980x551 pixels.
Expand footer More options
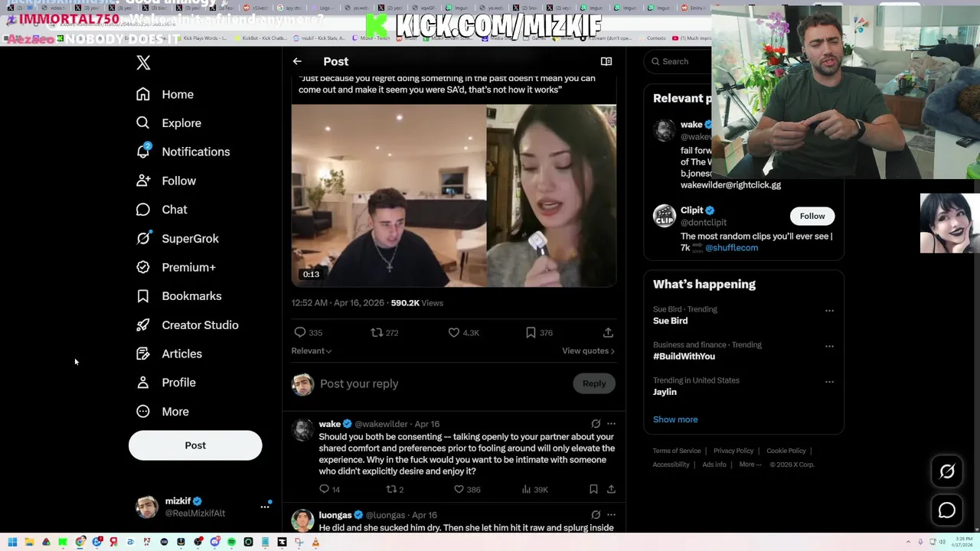[750, 465]
